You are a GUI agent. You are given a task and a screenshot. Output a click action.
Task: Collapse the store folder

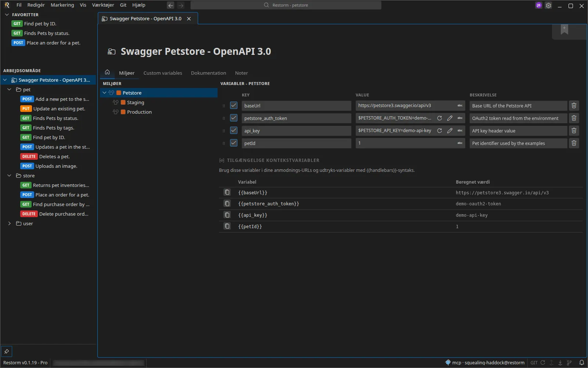click(10, 176)
